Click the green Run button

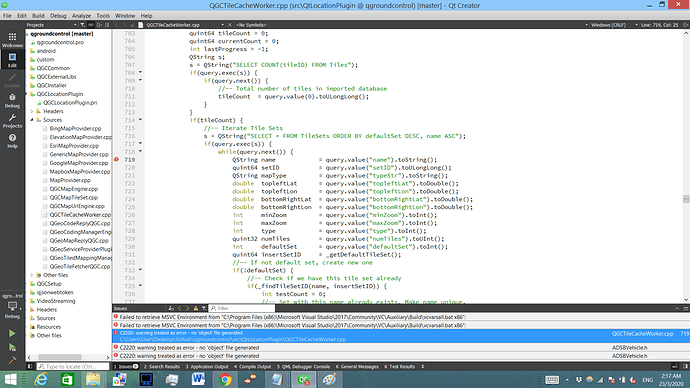tap(12, 333)
